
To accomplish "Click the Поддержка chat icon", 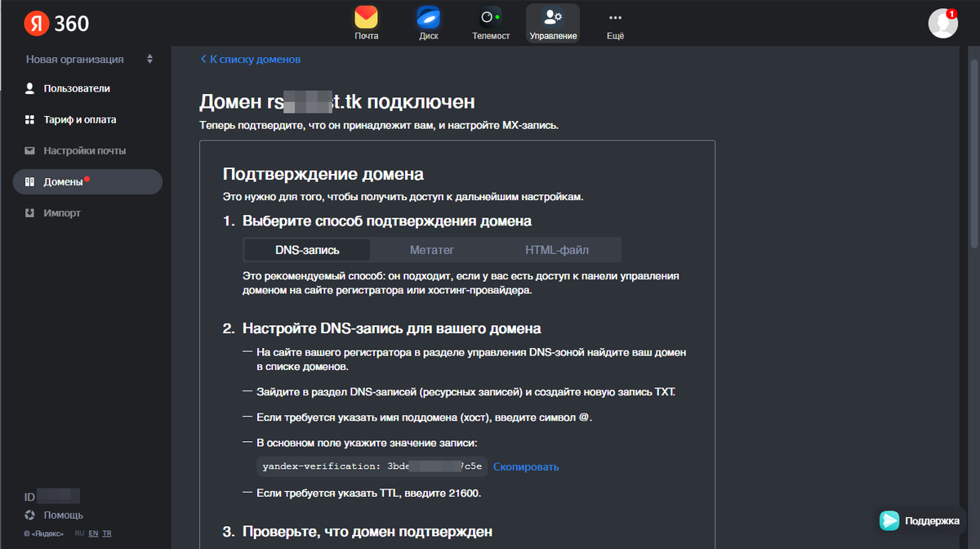I will click(889, 520).
